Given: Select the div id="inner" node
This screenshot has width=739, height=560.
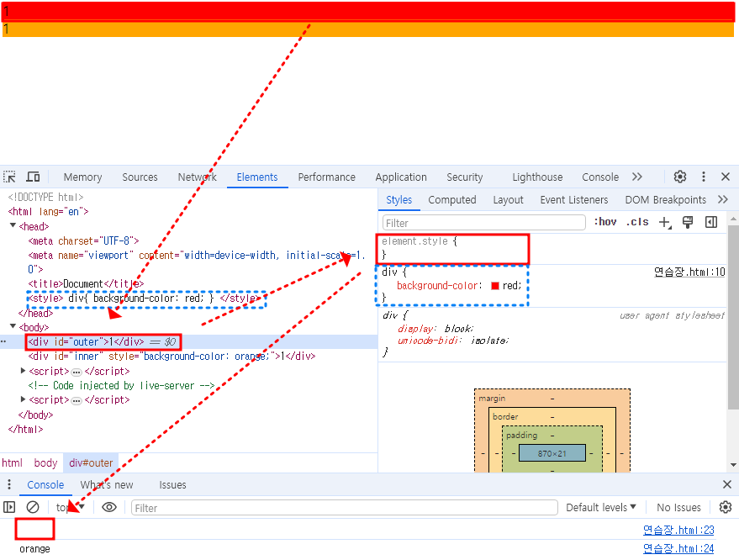Looking at the screenshot, I should pyautogui.click(x=172, y=357).
